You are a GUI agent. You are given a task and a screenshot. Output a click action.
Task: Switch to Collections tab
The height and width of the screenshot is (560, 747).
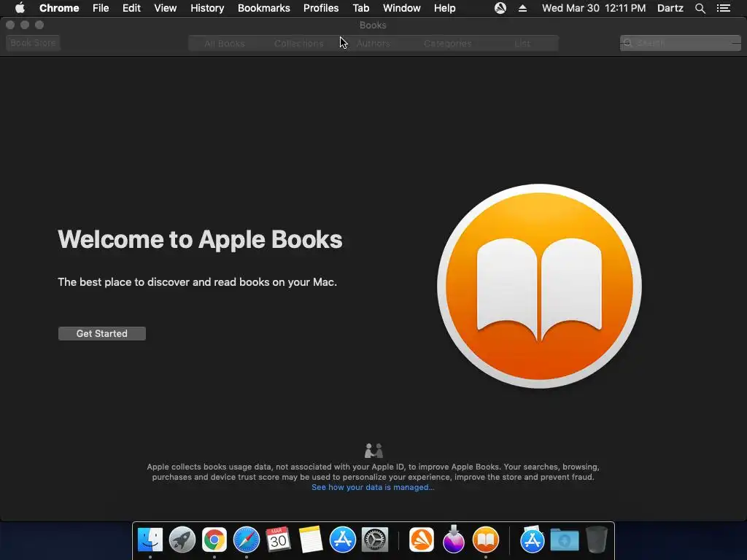(298, 43)
